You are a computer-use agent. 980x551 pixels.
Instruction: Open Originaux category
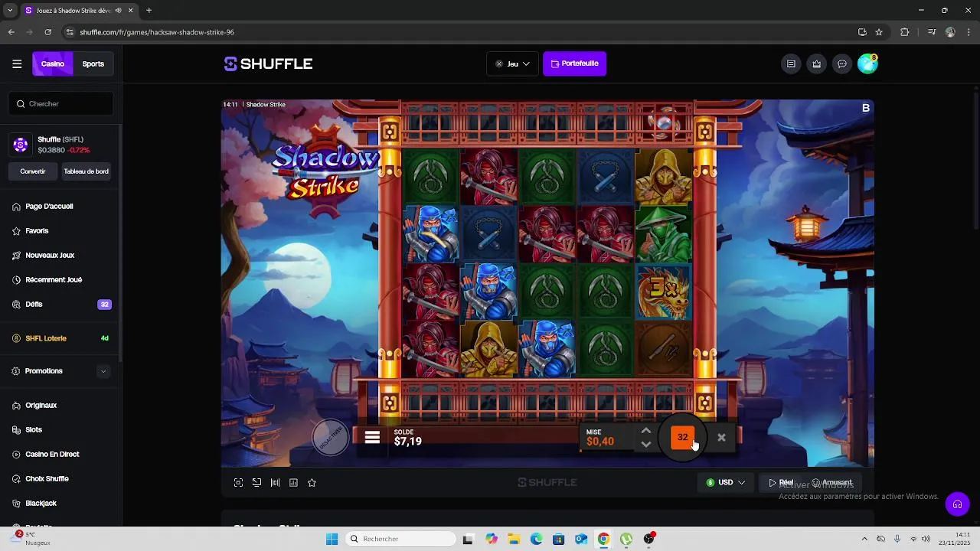pyautogui.click(x=41, y=406)
